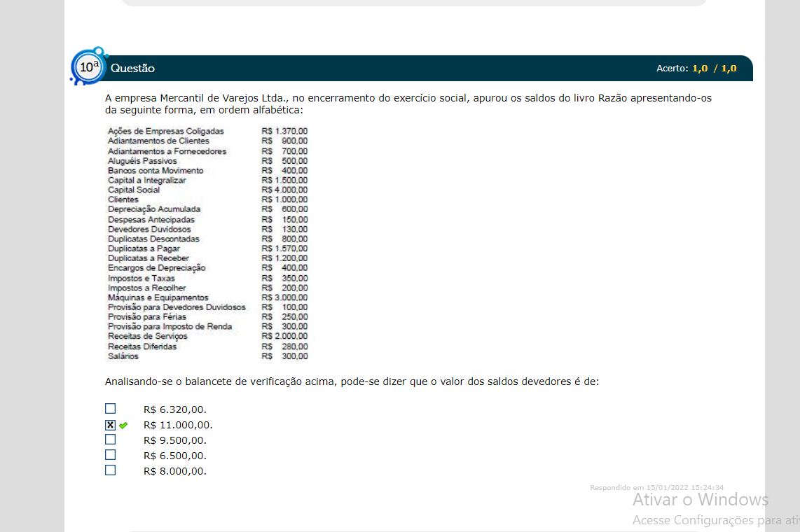Select the Adiantamentos de Clientes row
This screenshot has height=532, width=800.
(x=207, y=141)
